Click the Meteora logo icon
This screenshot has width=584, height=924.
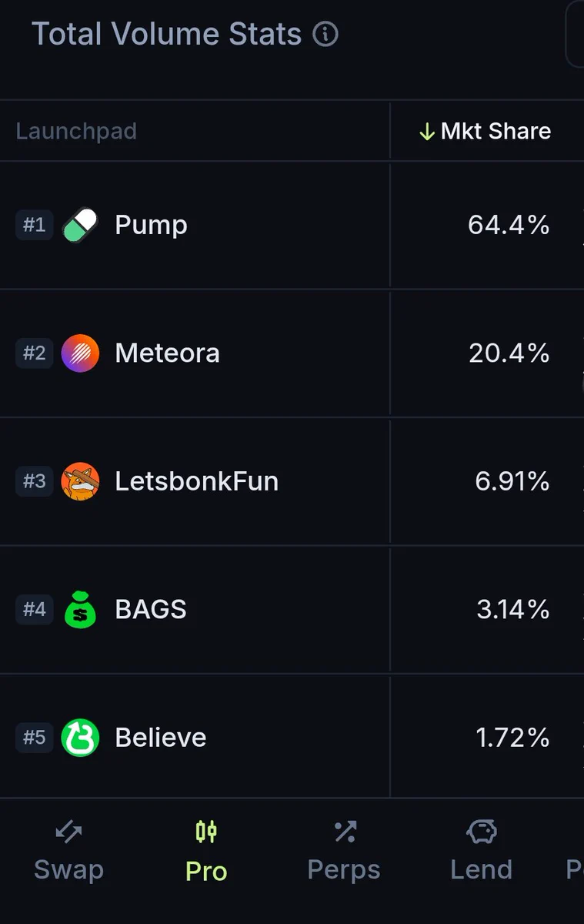tap(80, 353)
